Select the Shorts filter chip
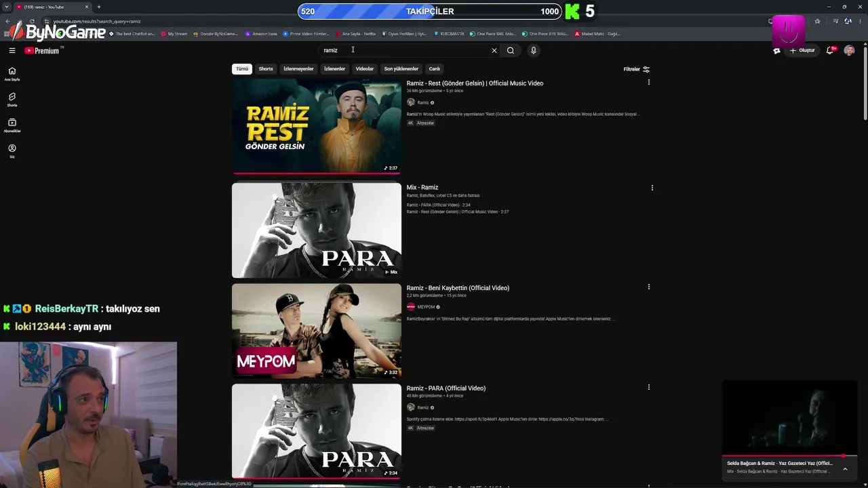868x488 pixels. (266, 68)
